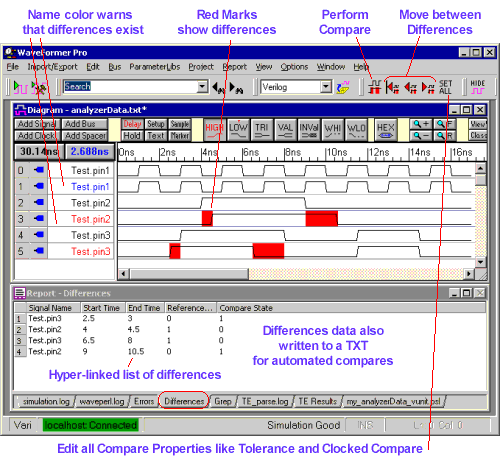This screenshot has width=500, height=461.
Task: Open the File menu
Action: (x=13, y=67)
